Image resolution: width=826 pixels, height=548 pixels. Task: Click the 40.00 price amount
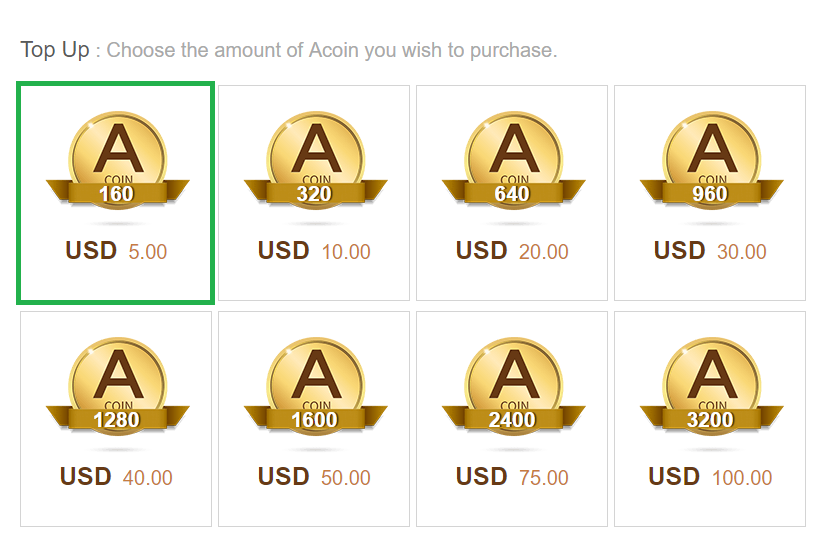(x=148, y=478)
